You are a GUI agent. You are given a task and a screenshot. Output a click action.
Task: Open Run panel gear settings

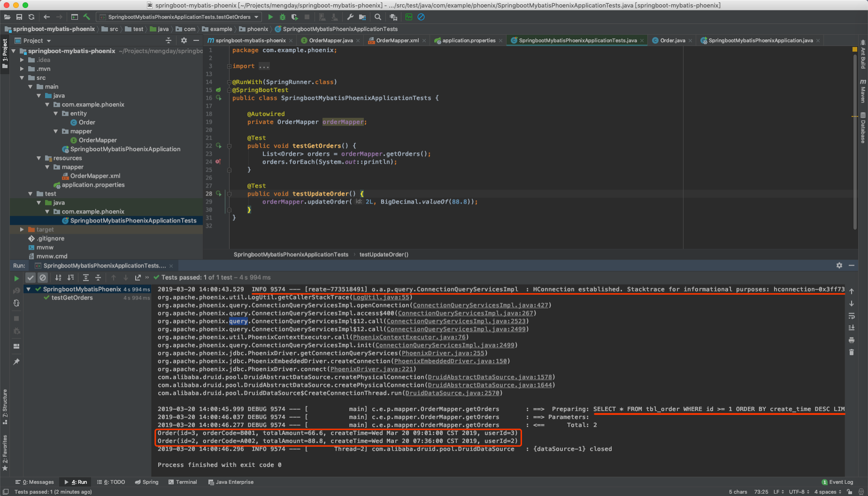click(839, 266)
